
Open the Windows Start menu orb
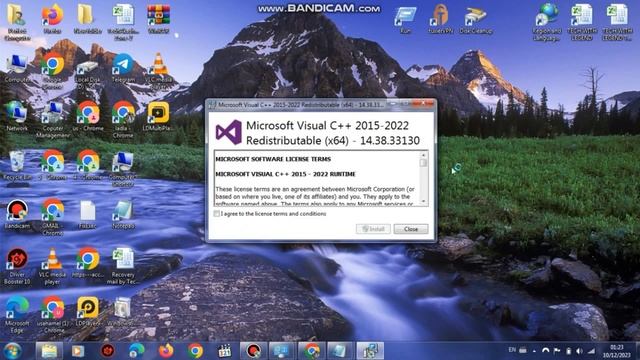pyautogui.click(x=13, y=351)
